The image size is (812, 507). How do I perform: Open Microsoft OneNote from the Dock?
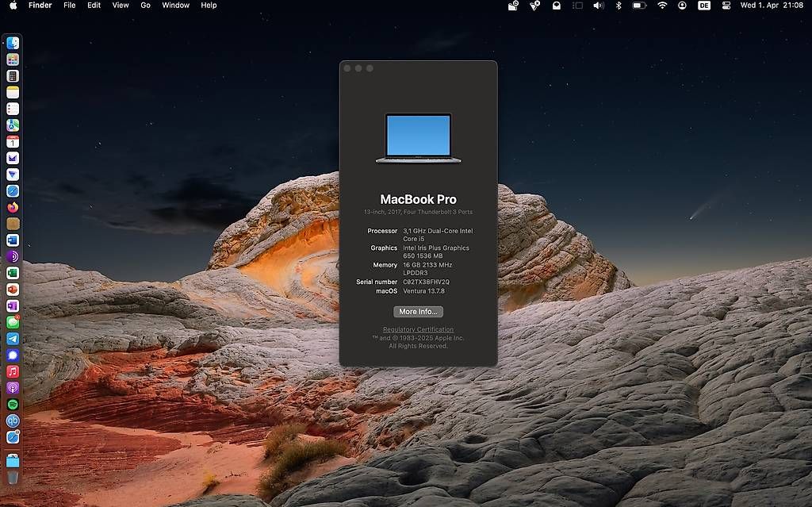tap(13, 305)
